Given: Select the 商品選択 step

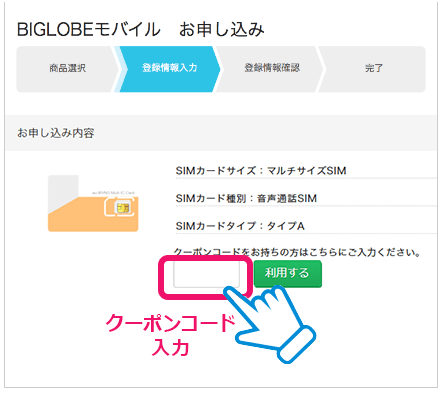Looking at the screenshot, I should 68,69.
